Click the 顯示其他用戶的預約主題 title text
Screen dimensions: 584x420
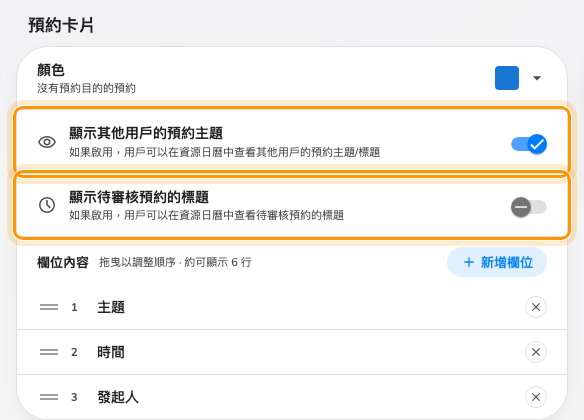(x=146, y=133)
